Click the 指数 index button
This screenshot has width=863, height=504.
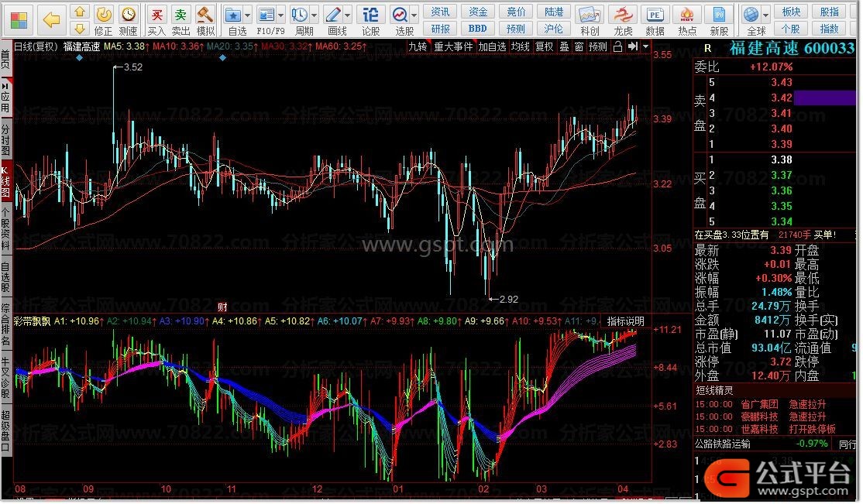[830, 29]
